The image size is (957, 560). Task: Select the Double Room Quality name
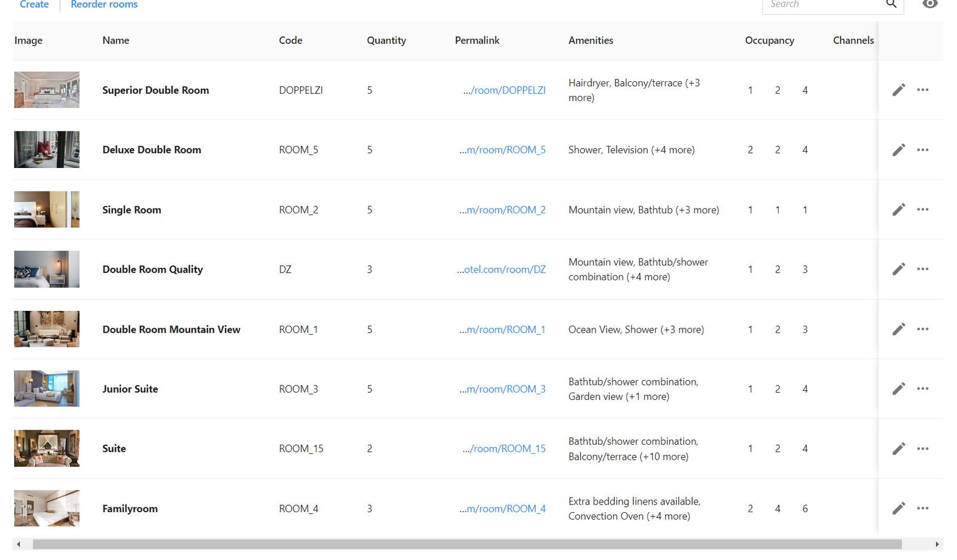[153, 270]
